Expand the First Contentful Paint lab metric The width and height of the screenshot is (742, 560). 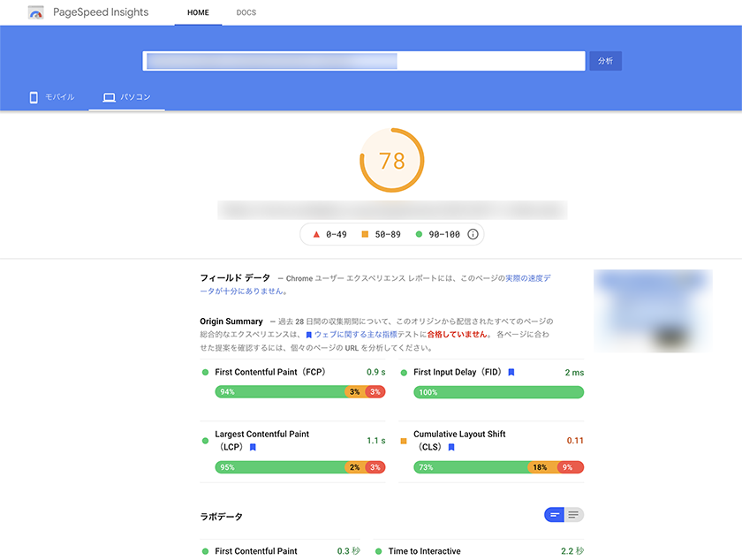click(256, 551)
